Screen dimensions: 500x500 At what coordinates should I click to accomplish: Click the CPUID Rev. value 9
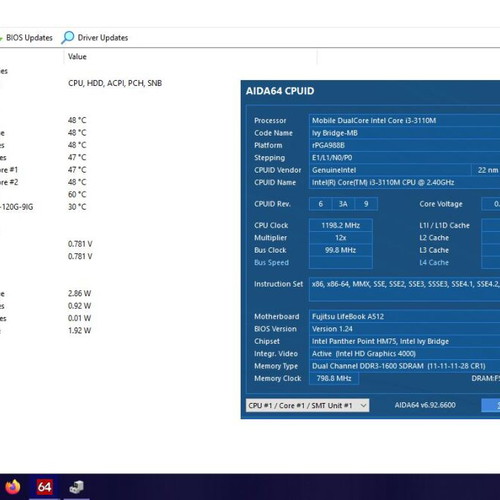366,204
